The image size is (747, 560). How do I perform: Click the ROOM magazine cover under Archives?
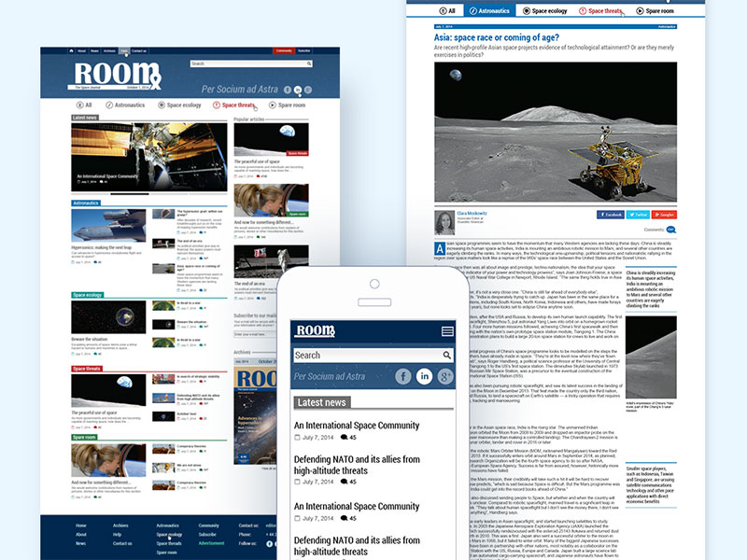click(x=255, y=415)
